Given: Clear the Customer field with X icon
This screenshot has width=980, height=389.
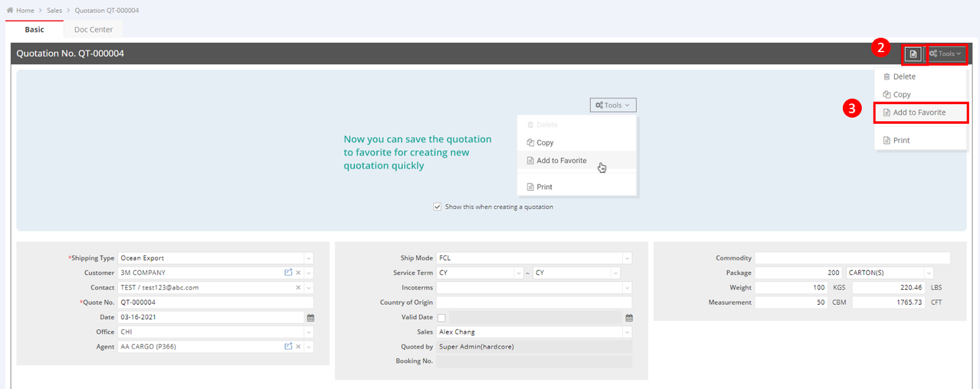Looking at the screenshot, I should click(x=298, y=273).
